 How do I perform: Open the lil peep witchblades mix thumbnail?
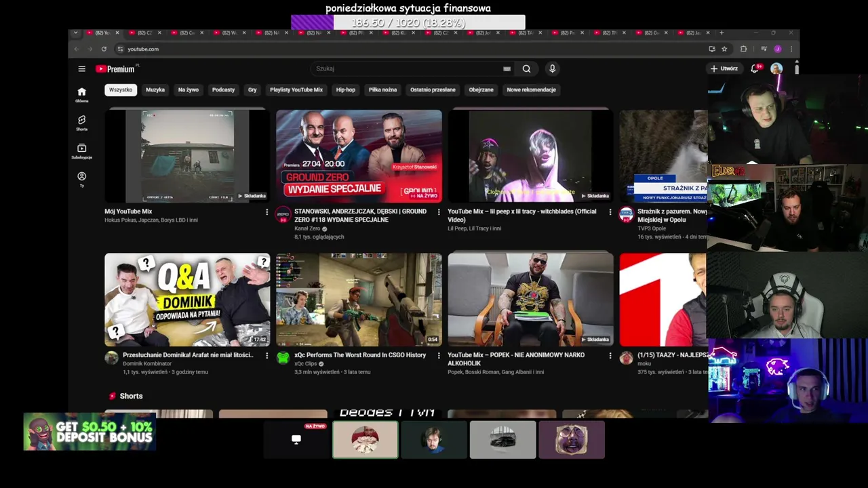click(x=530, y=156)
